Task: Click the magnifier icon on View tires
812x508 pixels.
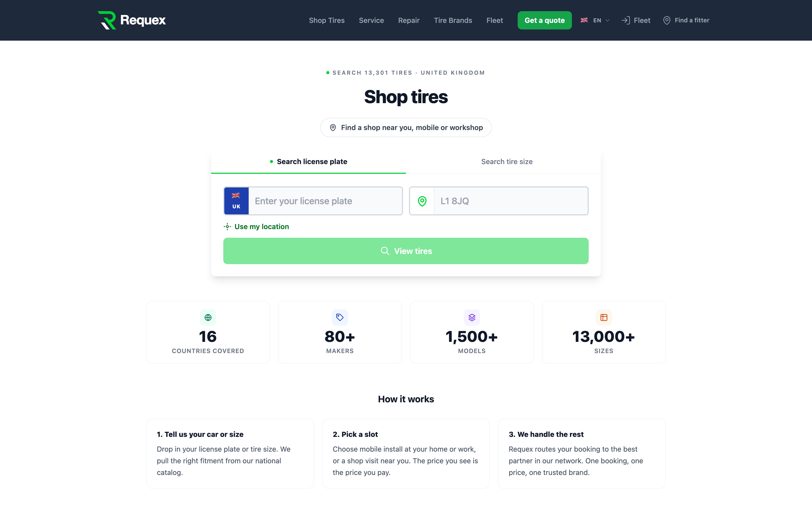Action: 385,251
